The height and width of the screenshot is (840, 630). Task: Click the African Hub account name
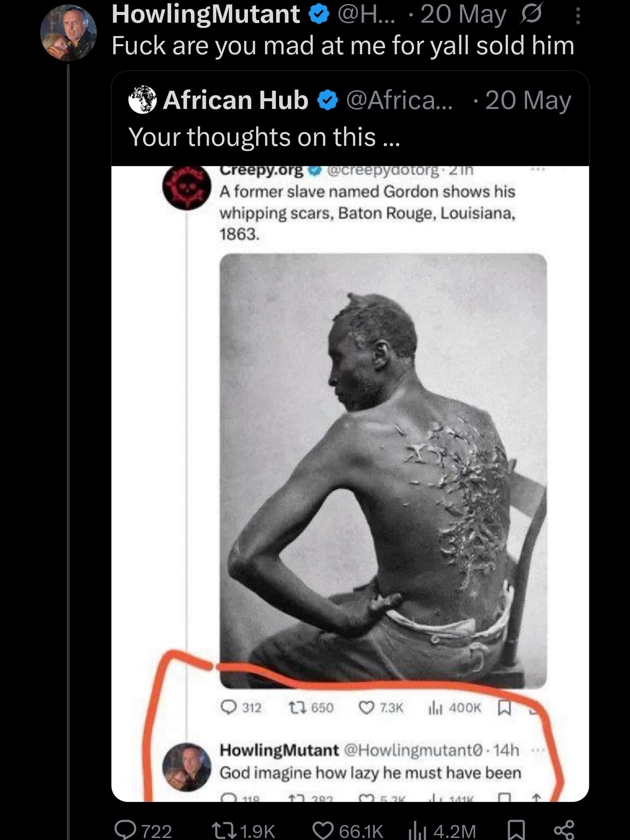point(236,100)
